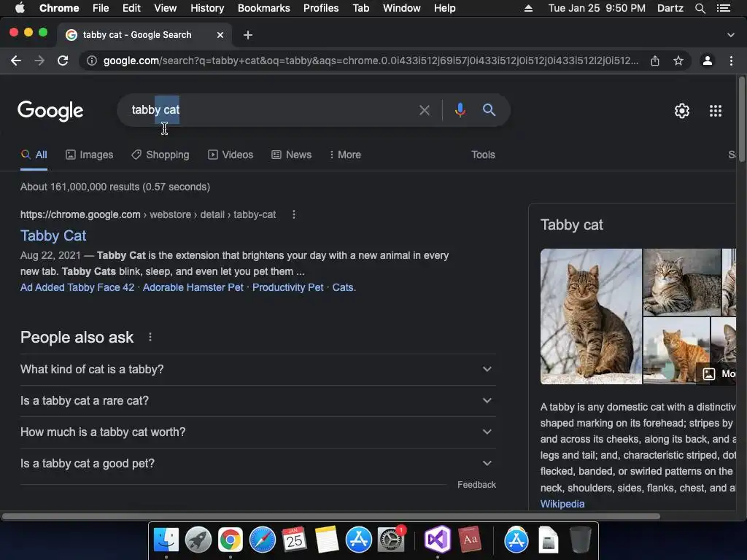Screen dimensions: 747x560
Task: Open search Tools
Action: tap(483, 155)
